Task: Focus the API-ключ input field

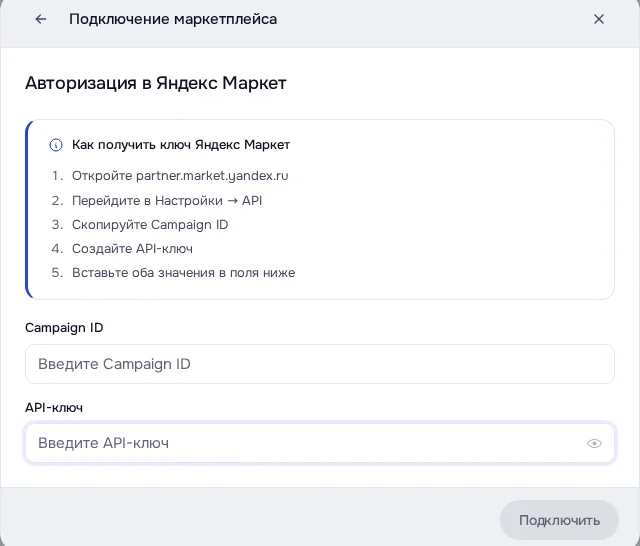Action: coord(320,443)
